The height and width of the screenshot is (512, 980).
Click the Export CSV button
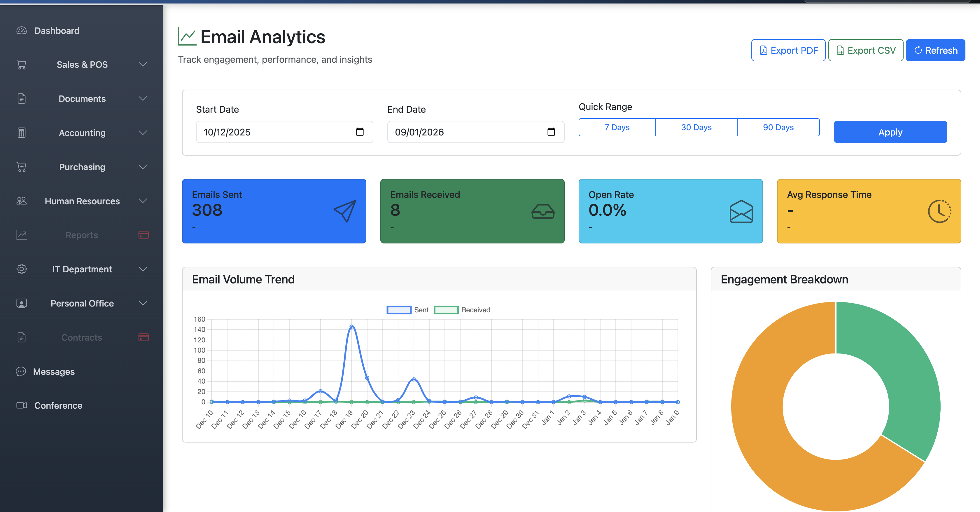pos(866,50)
